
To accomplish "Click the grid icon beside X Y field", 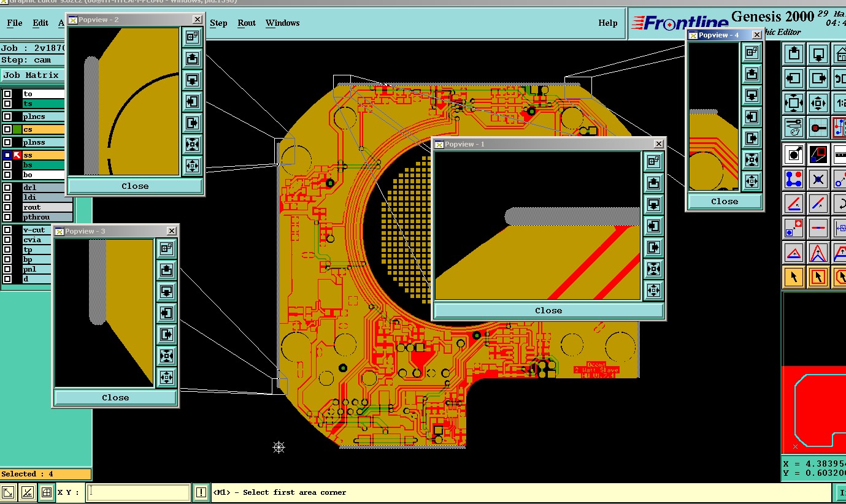I will coord(46,492).
